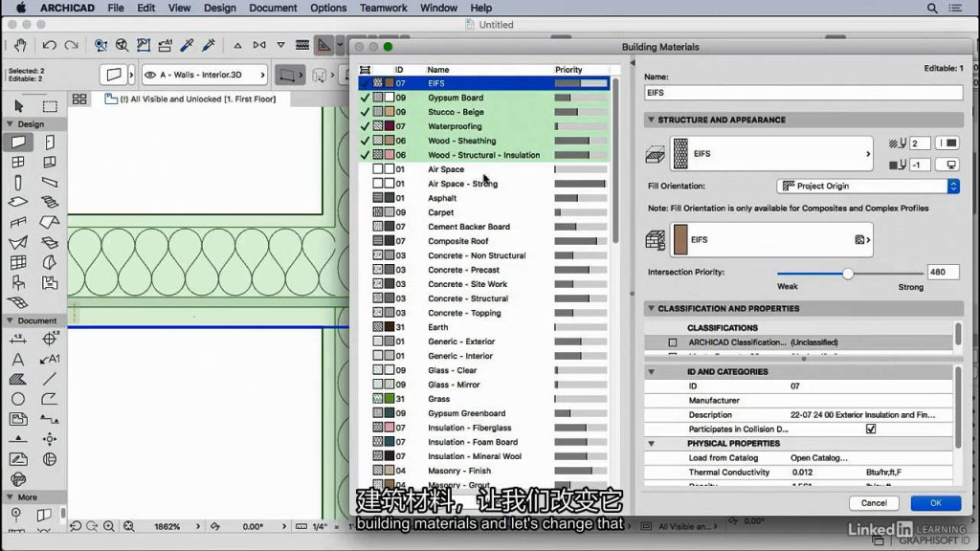The image size is (980, 551).
Task: Toggle checkmark for Stucco - Beige row
Action: 365,112
